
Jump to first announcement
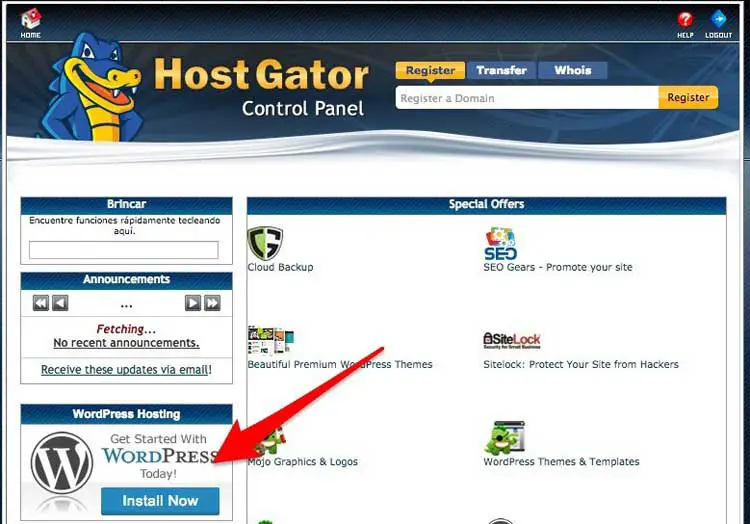tap(41, 303)
